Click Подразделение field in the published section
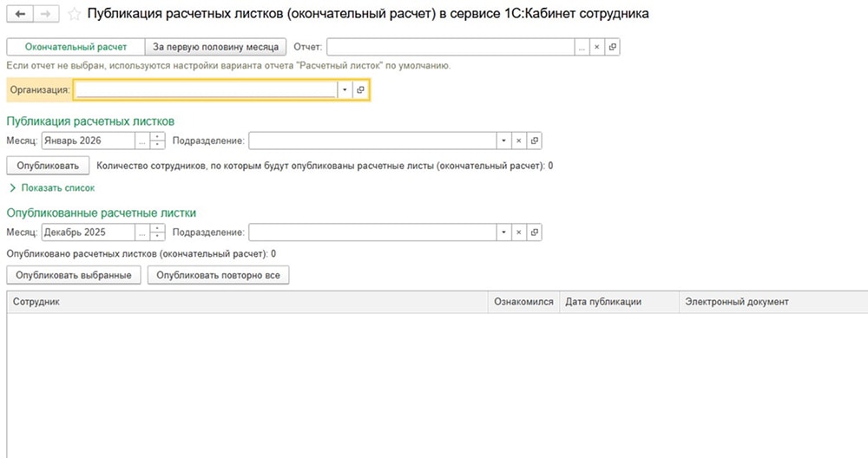The image size is (868, 458). pyautogui.click(x=372, y=232)
